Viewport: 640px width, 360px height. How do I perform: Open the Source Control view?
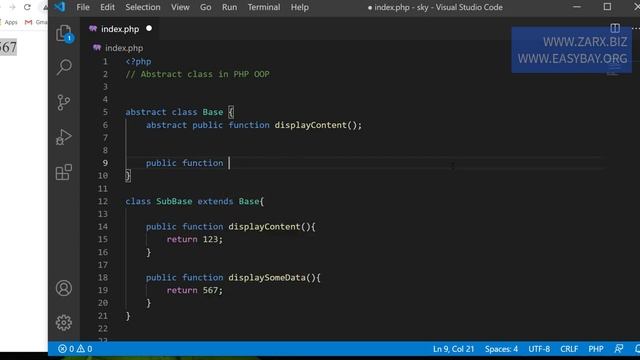tap(63, 102)
